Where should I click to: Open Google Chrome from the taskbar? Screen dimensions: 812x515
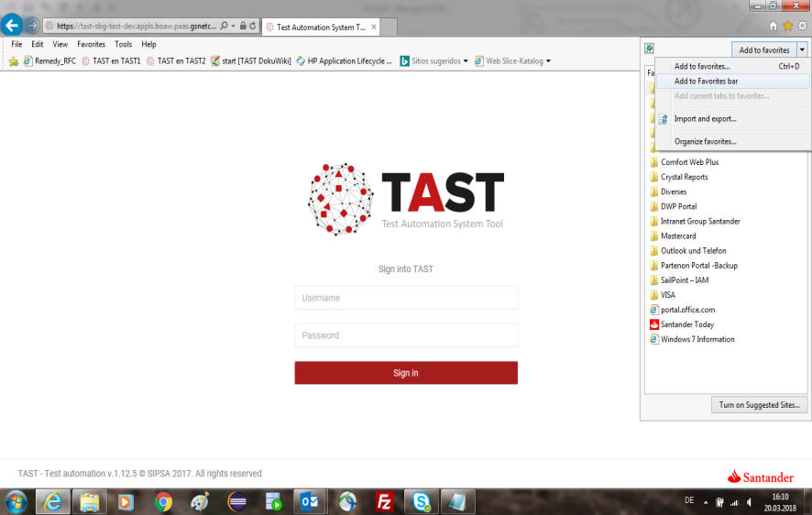point(164,501)
